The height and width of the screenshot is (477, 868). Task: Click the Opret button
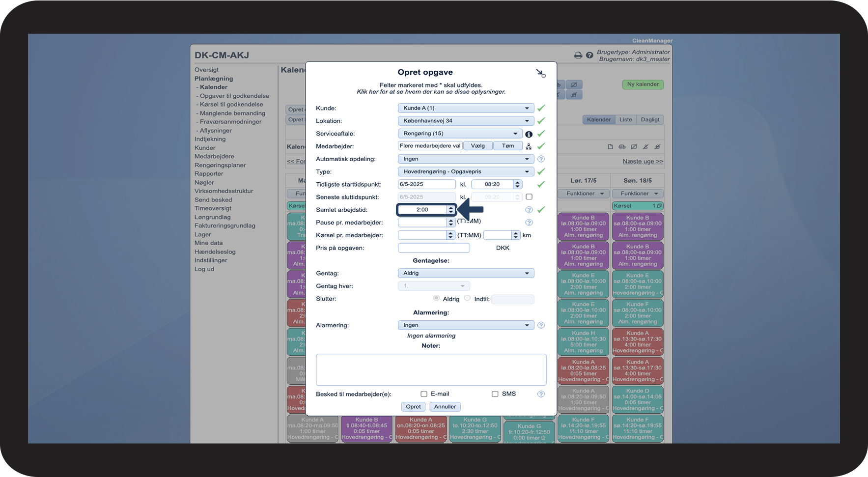click(413, 407)
